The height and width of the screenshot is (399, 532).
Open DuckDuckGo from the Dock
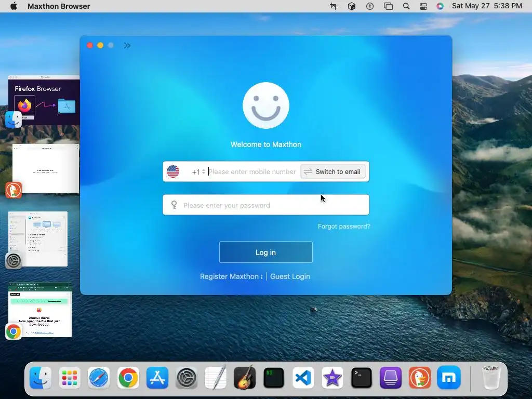click(x=420, y=378)
